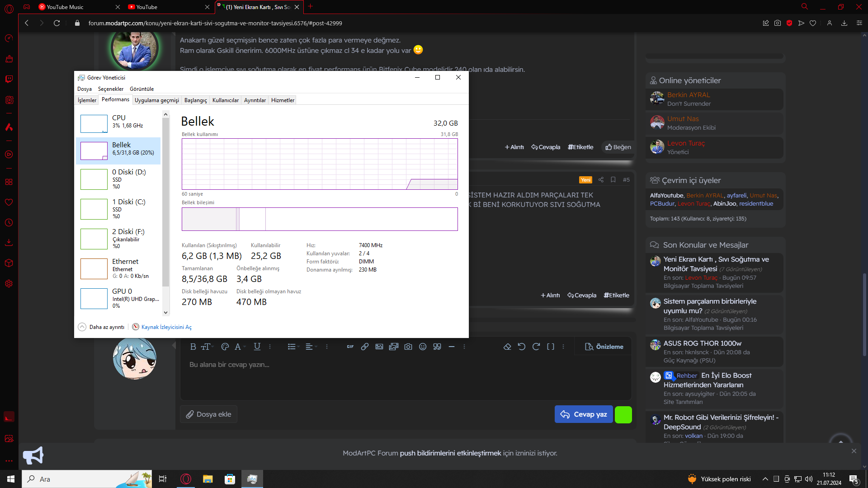Switch to the İşlemler tab

(87, 100)
